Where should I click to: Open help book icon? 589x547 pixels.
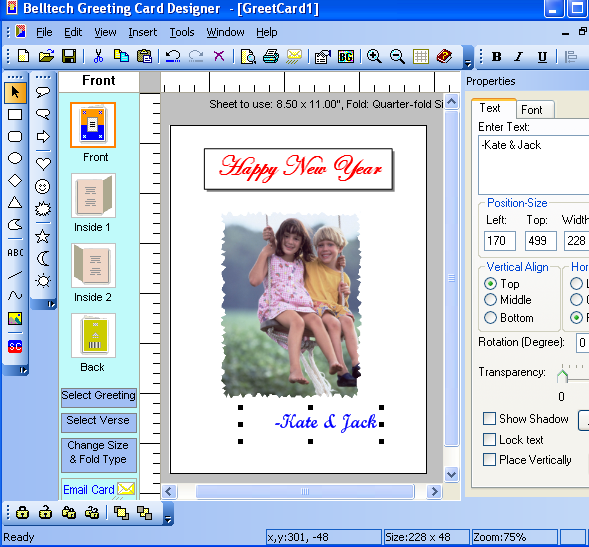[x=444, y=56]
